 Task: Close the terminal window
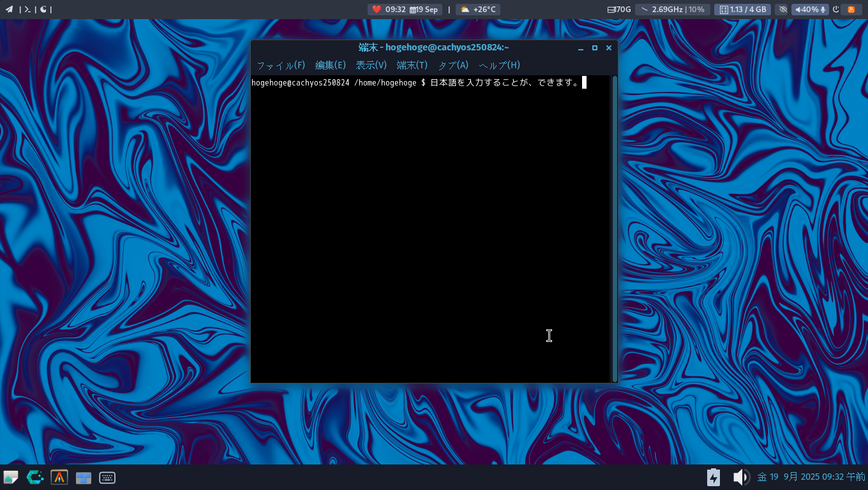tap(609, 48)
